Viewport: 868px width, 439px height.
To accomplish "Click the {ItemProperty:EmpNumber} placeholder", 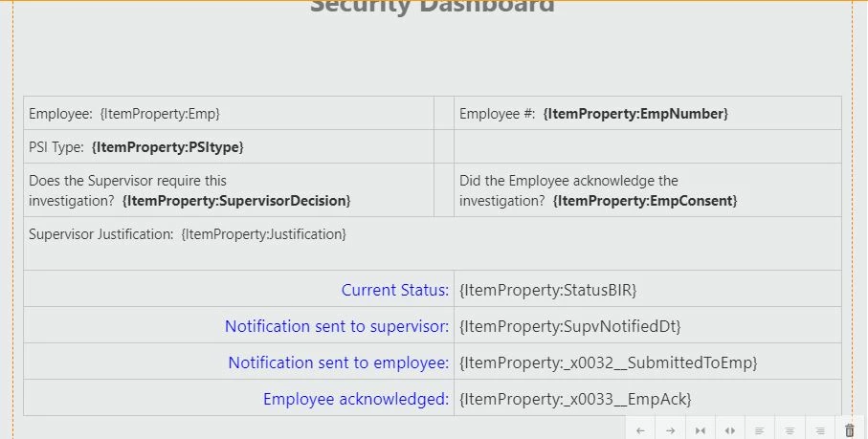I will [x=635, y=114].
